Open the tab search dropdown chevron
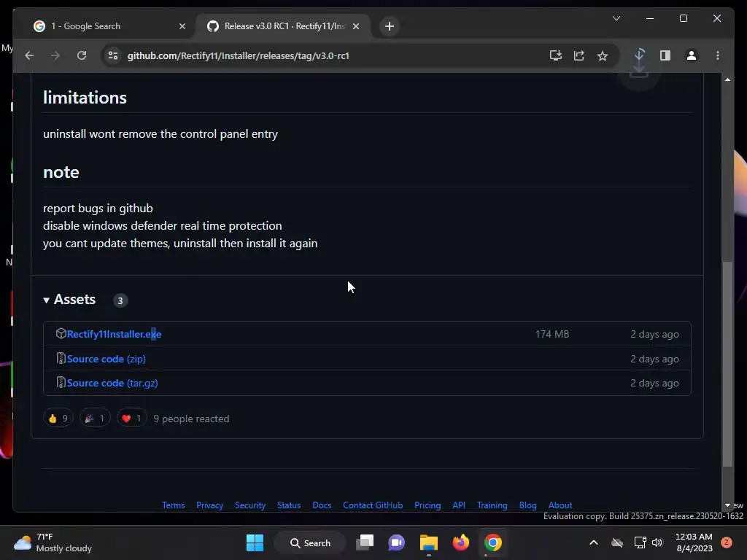Image resolution: width=747 pixels, height=560 pixels. click(616, 18)
